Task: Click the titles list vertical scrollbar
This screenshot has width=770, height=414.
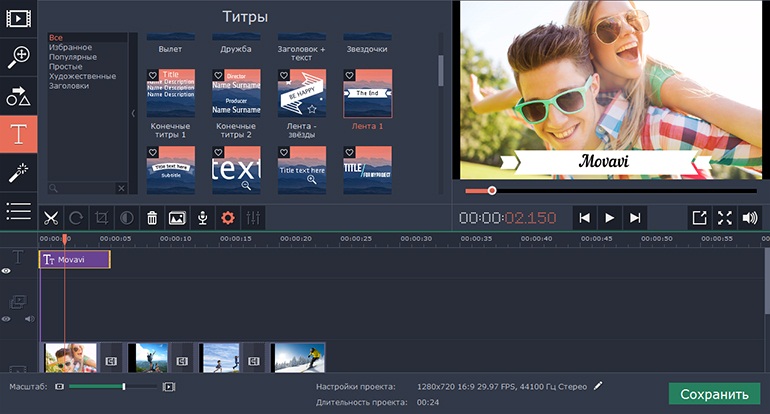Action: click(441, 71)
